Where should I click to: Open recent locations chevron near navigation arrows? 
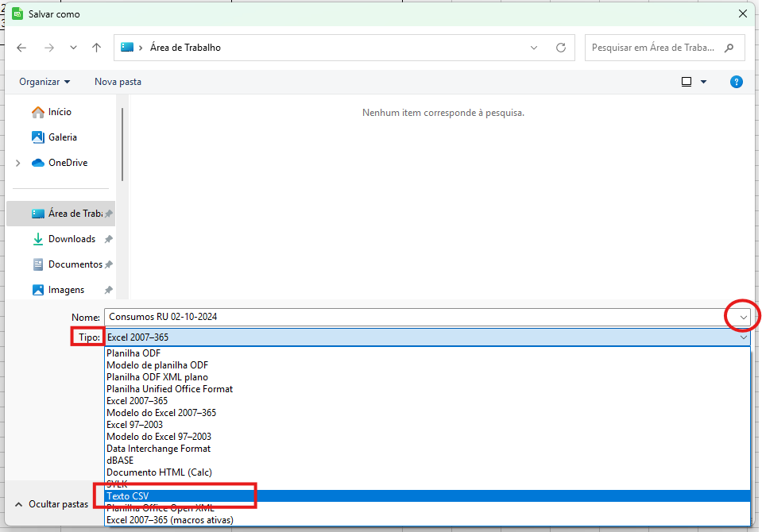(73, 48)
